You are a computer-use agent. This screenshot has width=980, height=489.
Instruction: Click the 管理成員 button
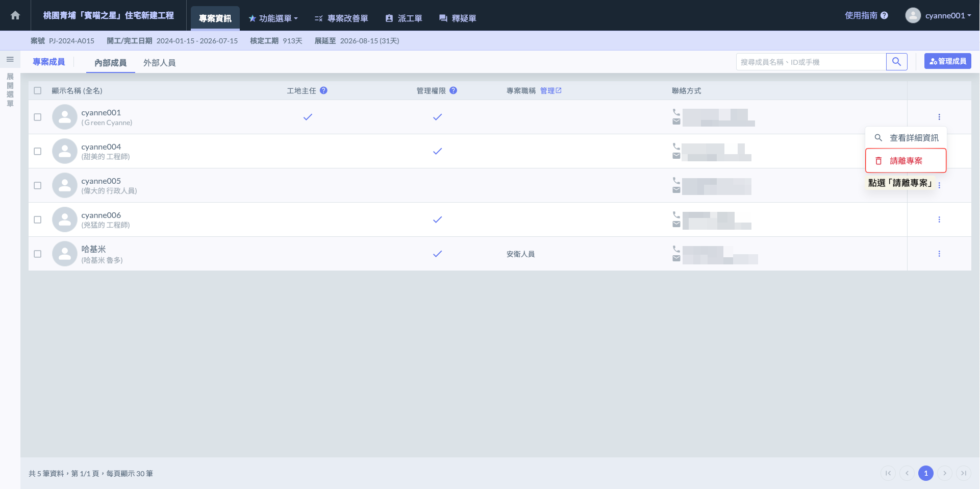(947, 61)
